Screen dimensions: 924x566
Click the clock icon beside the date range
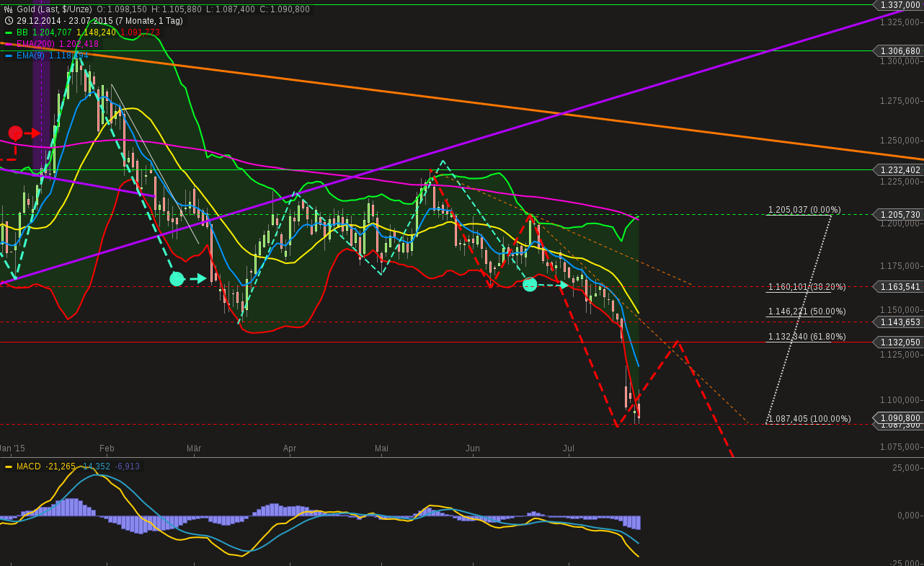pyautogui.click(x=9, y=21)
